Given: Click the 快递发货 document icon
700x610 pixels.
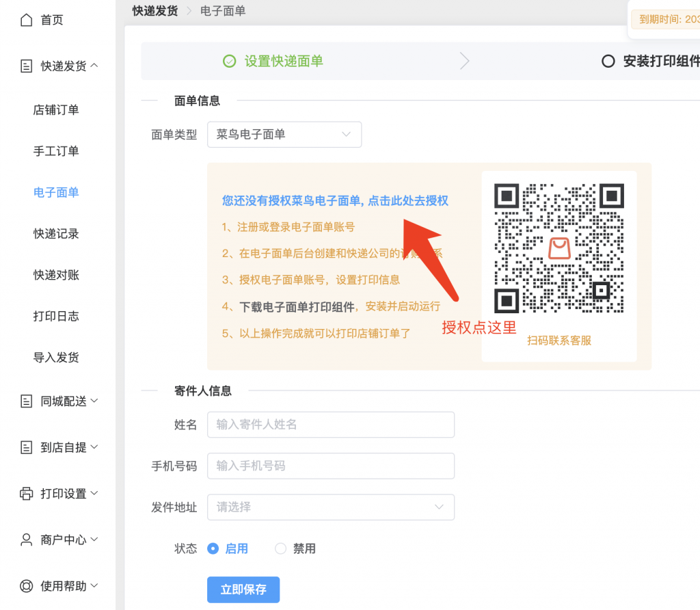Looking at the screenshot, I should 26,66.
